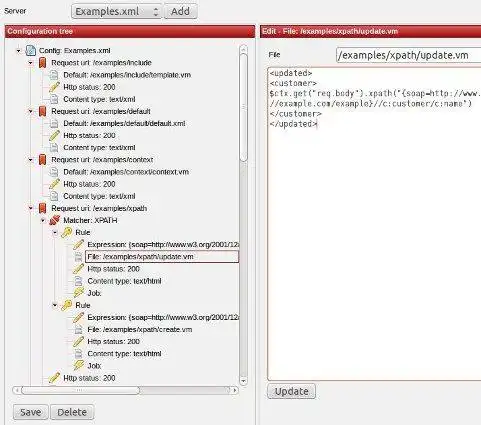Screen dimensions: 481x425
Task: Click inside the update.vm template text editor
Action: pos(374,224)
